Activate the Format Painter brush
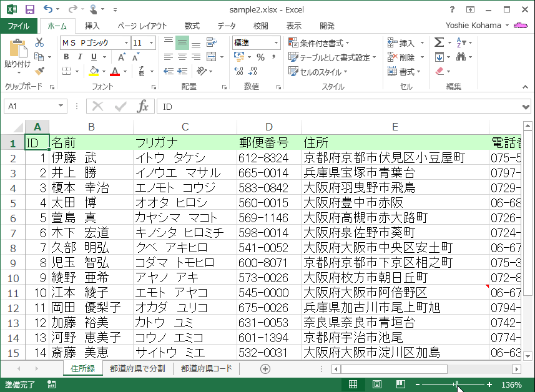Image resolution: width=535 pixels, height=392 pixels. point(39,71)
